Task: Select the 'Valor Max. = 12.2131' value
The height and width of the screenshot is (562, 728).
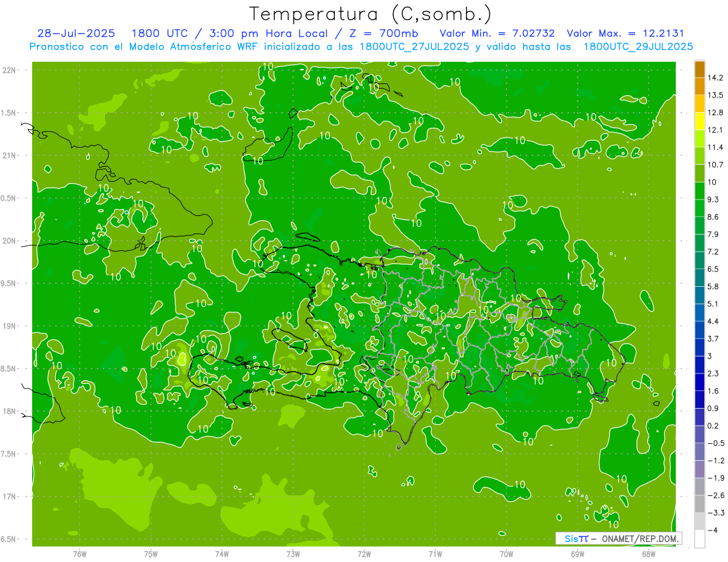Action: click(x=626, y=33)
